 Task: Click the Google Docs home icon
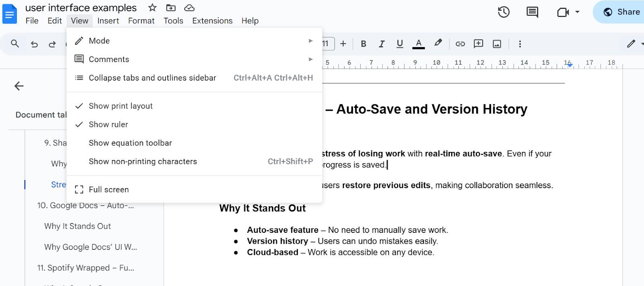point(10,14)
